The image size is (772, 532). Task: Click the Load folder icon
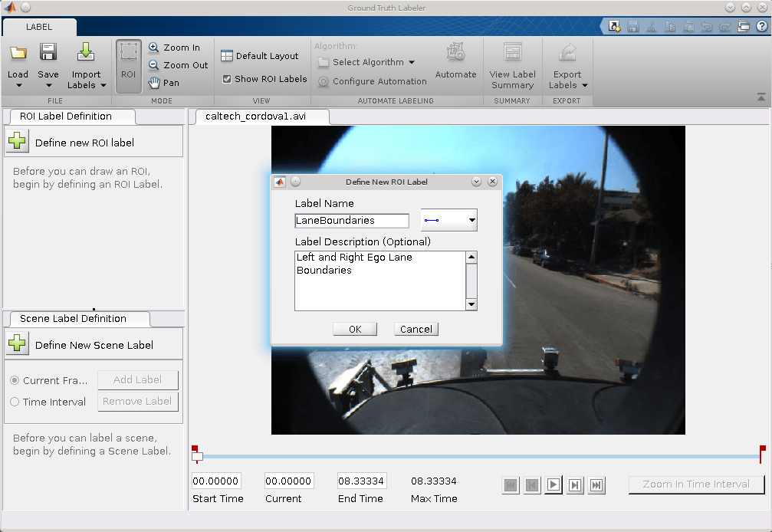point(18,52)
